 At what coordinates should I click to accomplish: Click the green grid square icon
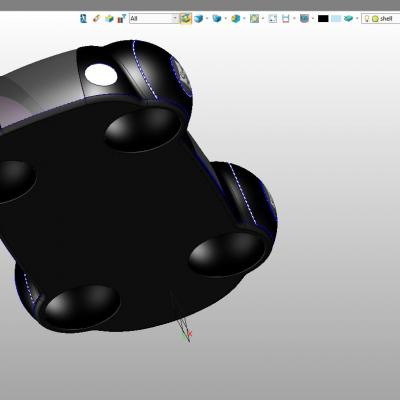[254, 18]
